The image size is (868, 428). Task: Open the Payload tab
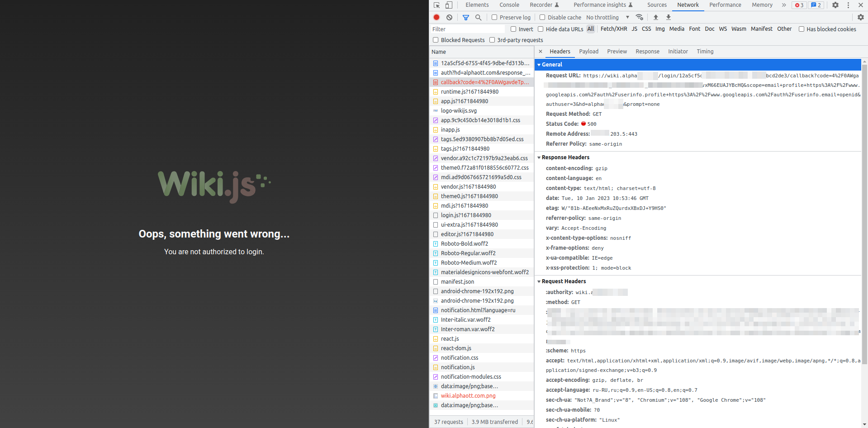pyautogui.click(x=588, y=51)
